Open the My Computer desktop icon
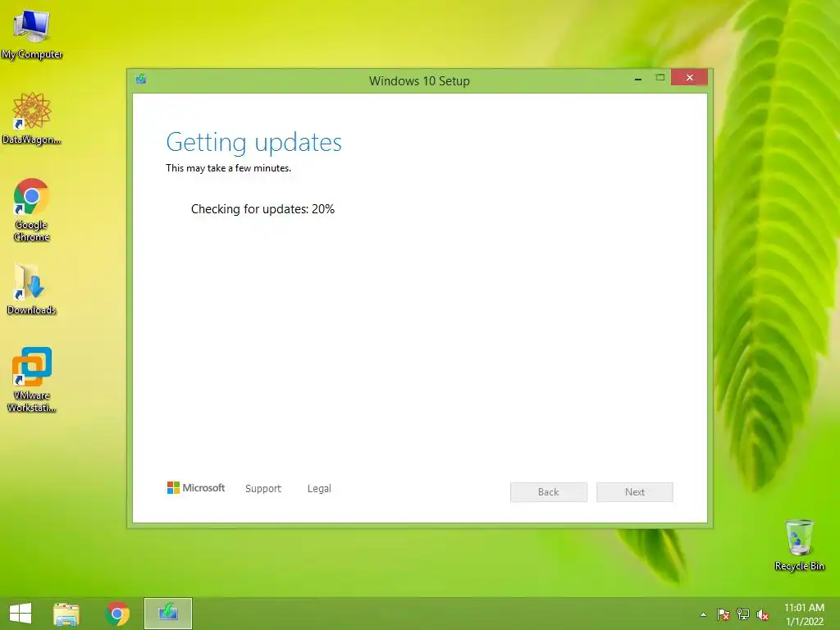The image size is (840, 630). (x=32, y=34)
